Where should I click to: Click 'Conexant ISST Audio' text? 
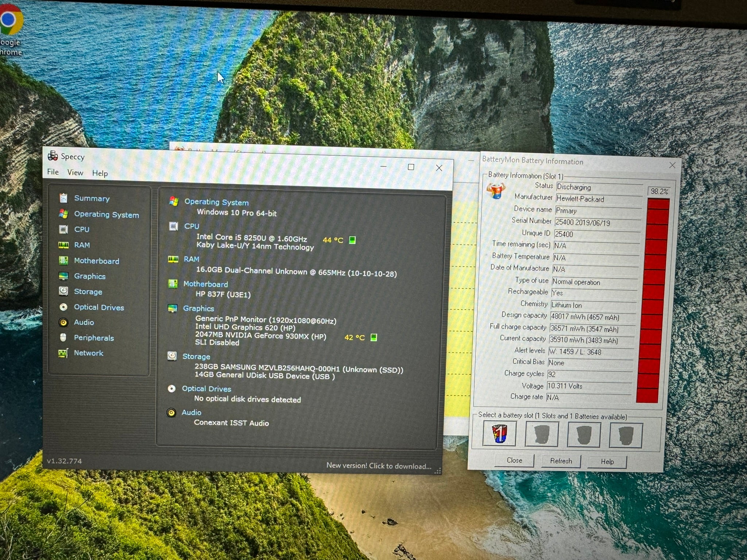pos(231,423)
